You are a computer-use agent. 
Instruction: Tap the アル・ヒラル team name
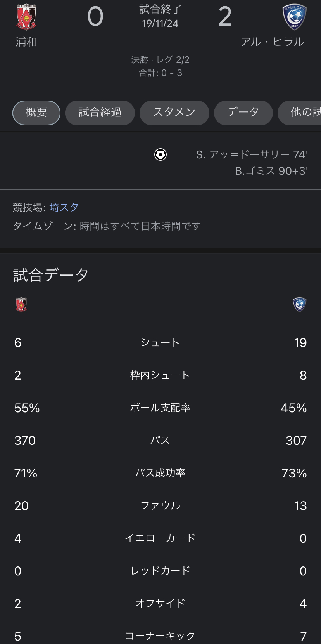click(272, 42)
